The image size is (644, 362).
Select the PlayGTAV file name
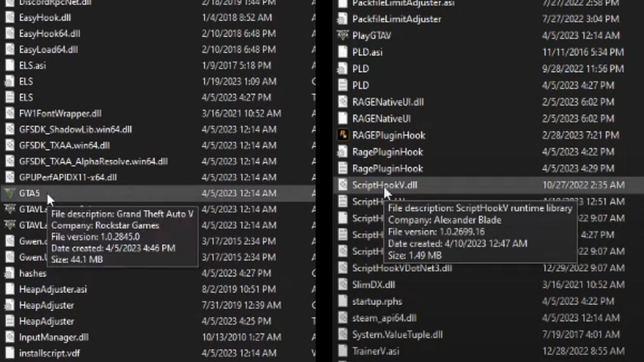(x=372, y=35)
